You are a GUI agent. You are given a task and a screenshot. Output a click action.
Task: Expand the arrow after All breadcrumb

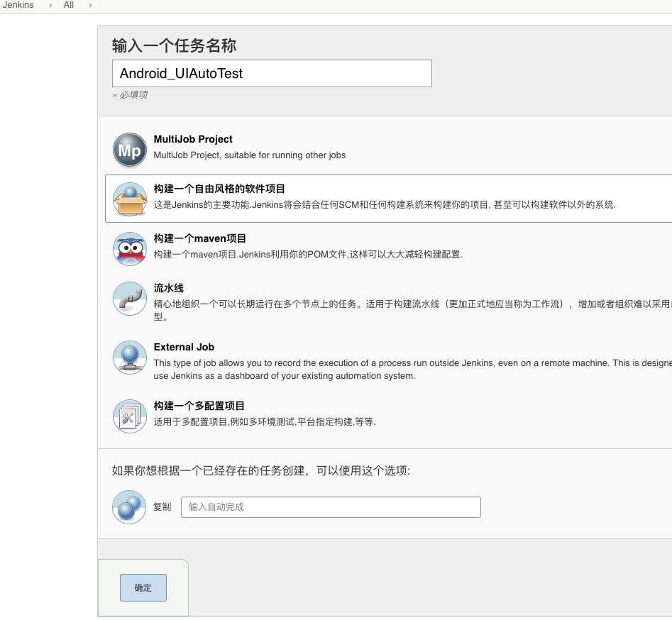[90, 5]
